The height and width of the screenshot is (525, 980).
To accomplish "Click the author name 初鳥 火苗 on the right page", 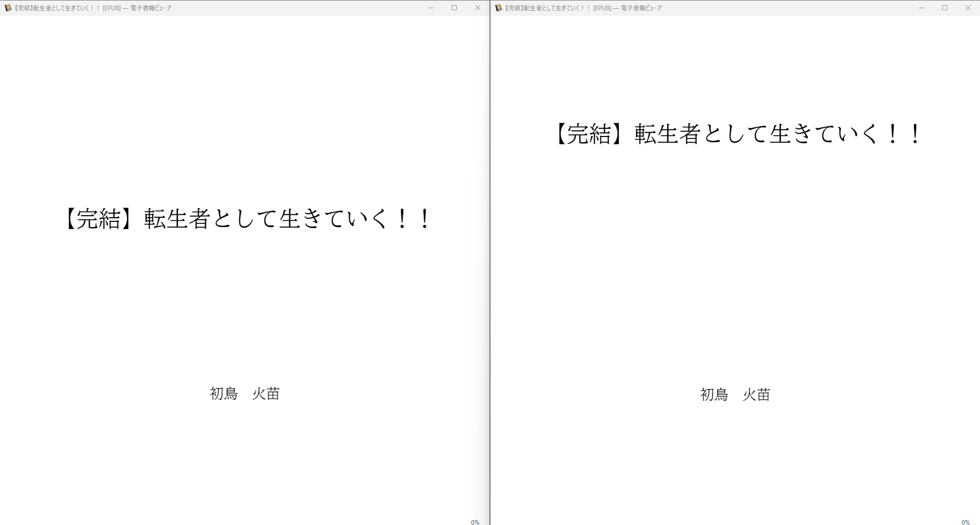I will (x=736, y=395).
